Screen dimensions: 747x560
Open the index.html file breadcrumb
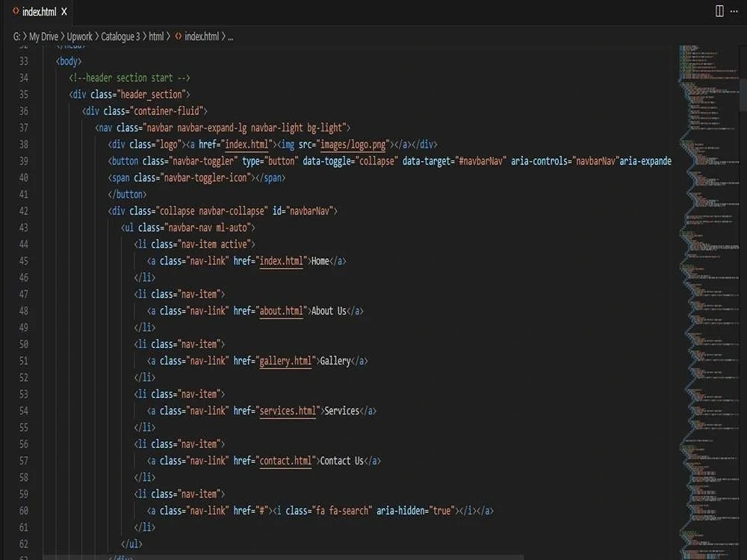coord(202,37)
